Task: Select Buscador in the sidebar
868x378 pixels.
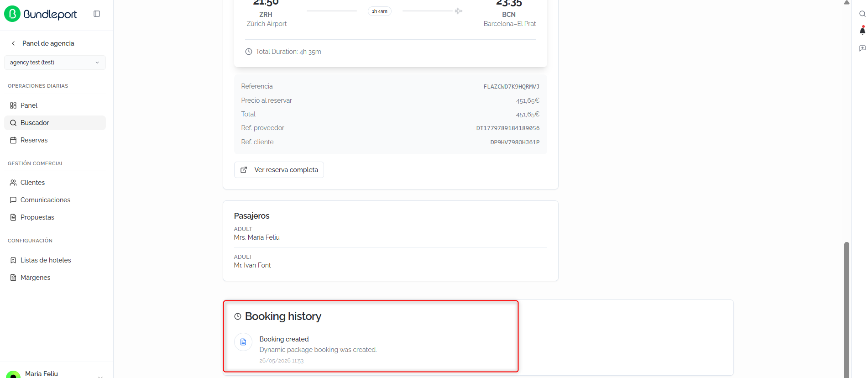Action: (x=55, y=123)
